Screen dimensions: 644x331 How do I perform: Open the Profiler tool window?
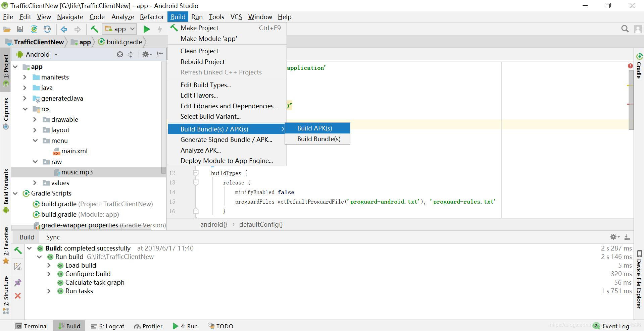(x=148, y=326)
